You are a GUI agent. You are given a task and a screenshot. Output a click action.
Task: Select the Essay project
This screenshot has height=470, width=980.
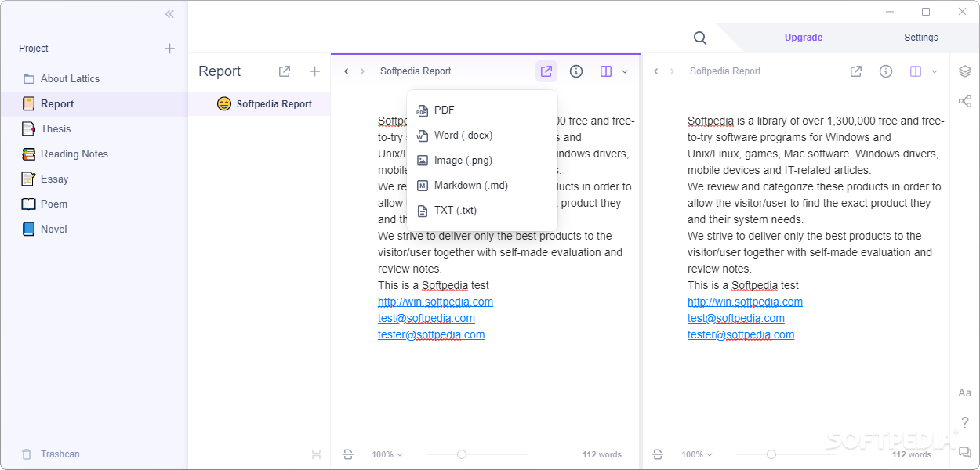click(94, 179)
